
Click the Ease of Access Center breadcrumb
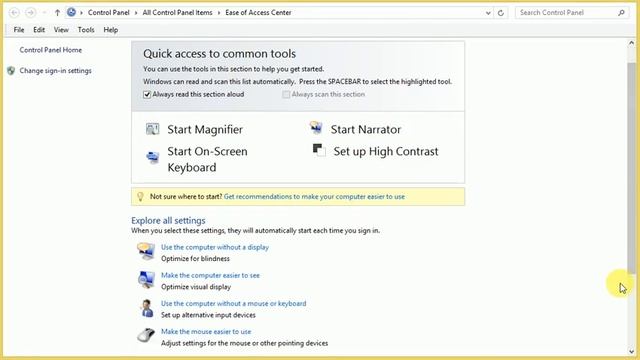tap(258, 13)
